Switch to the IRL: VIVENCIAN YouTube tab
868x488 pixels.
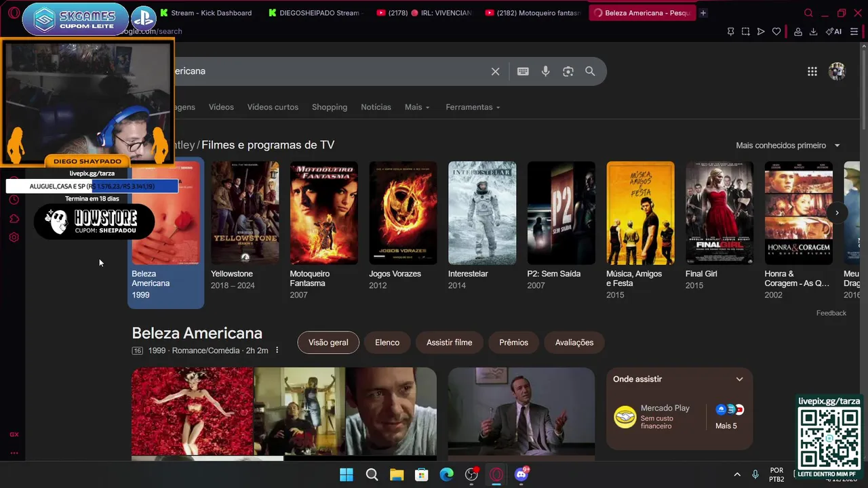pos(425,13)
